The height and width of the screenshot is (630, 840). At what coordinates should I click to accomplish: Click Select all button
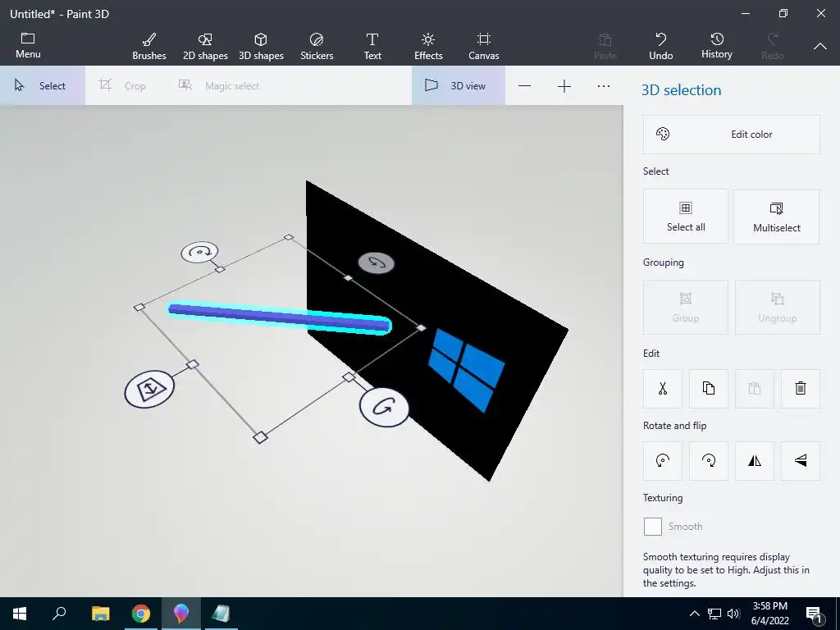click(x=686, y=217)
